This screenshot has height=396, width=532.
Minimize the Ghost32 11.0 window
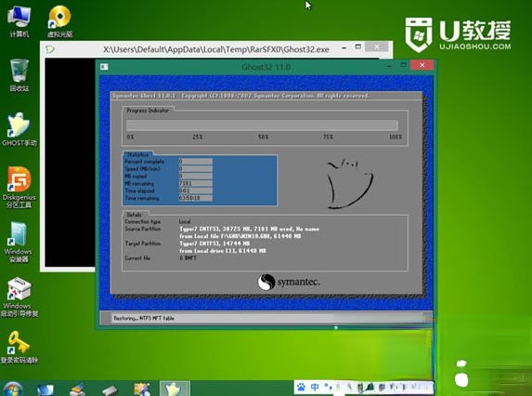pyautogui.click(x=389, y=65)
